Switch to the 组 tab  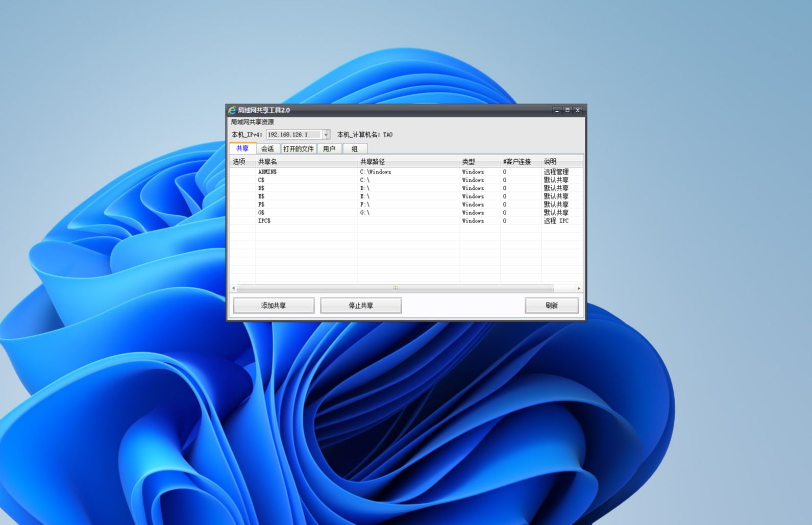coord(355,149)
